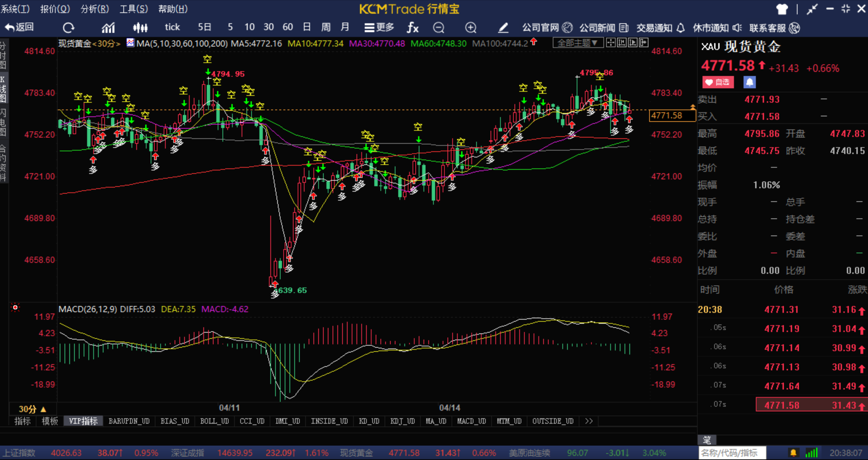Screen dimensions: 868x460
Task: Select the INSIDE_UD indicator tab
Action: coord(330,421)
